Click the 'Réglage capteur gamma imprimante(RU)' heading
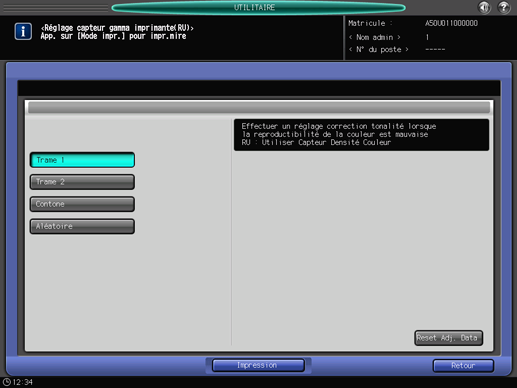 pyautogui.click(x=117, y=28)
